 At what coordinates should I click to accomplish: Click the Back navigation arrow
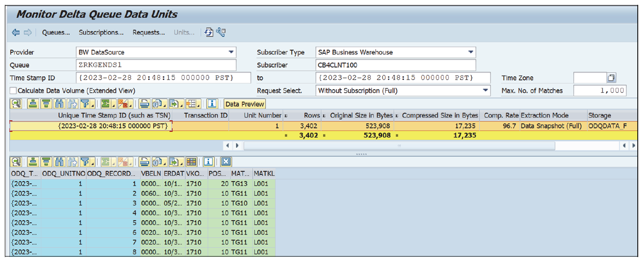point(15,32)
